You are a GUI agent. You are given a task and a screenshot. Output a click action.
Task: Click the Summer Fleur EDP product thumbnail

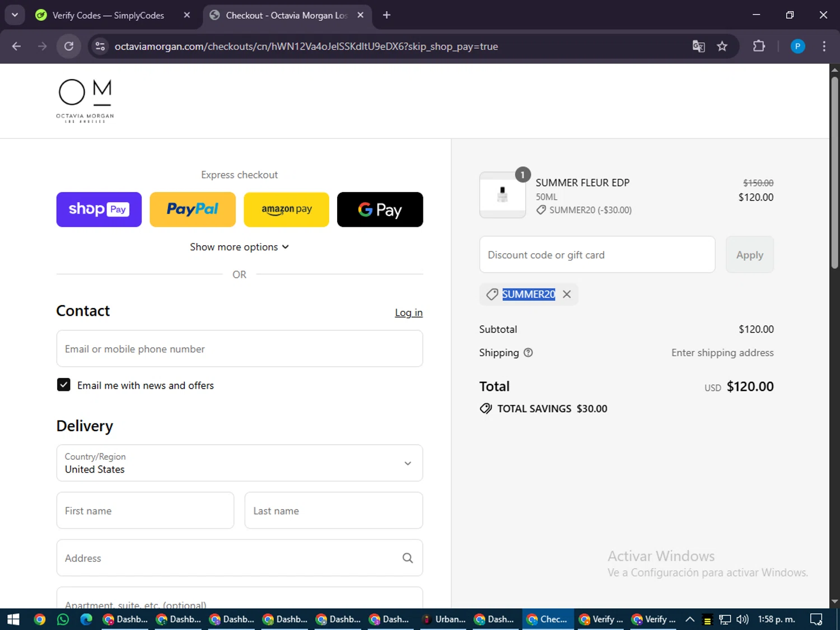[502, 195]
